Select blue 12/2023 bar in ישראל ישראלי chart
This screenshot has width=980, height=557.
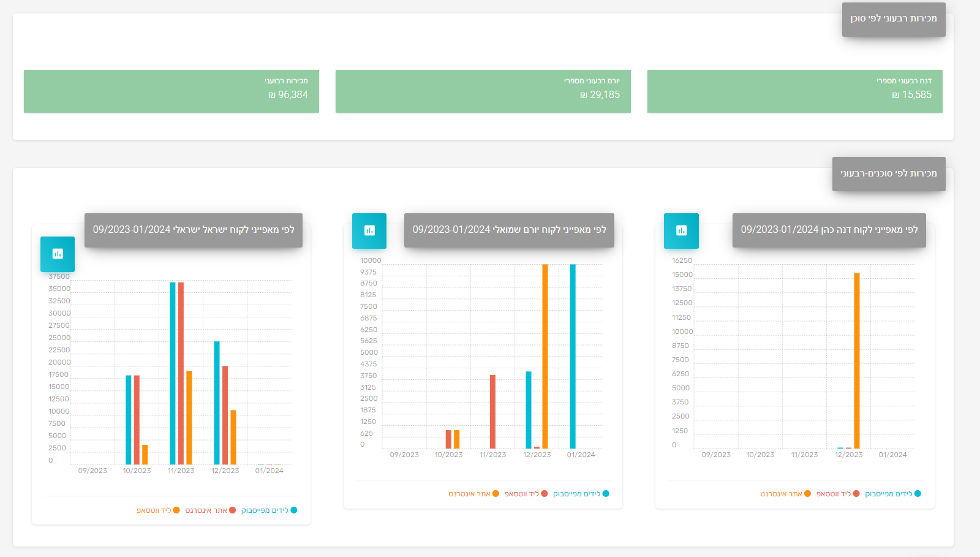(x=217, y=403)
